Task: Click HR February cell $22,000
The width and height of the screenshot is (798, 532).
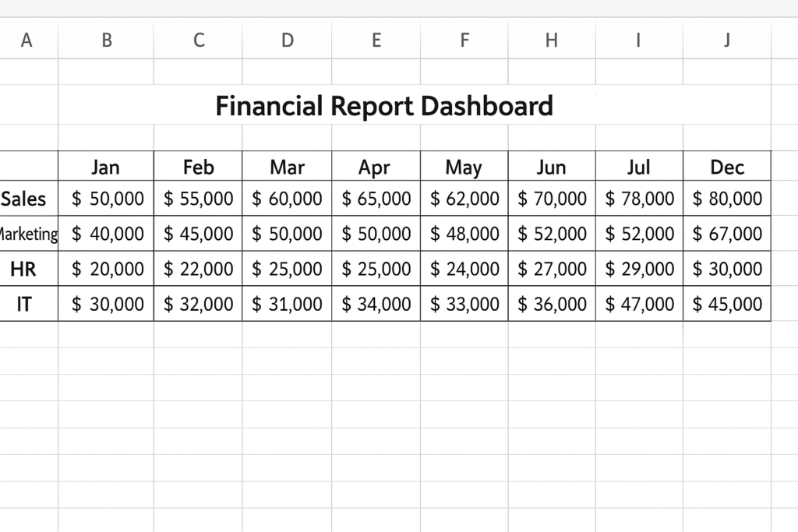Action: (198, 269)
